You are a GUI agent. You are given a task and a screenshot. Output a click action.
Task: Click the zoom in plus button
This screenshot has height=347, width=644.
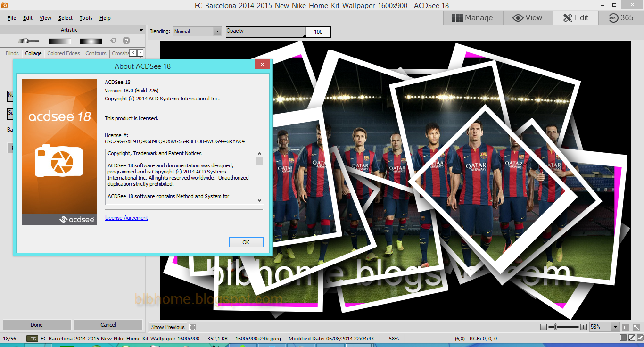pyautogui.click(x=584, y=327)
